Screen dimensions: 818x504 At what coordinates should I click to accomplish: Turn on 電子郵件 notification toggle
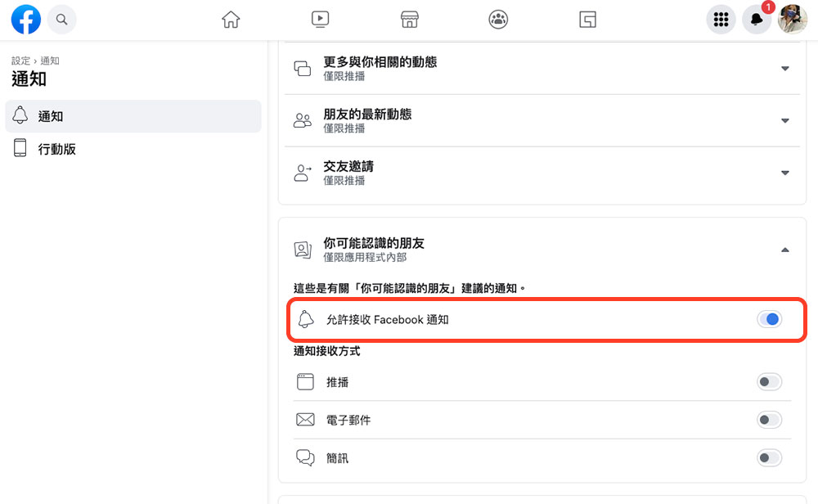click(x=769, y=420)
